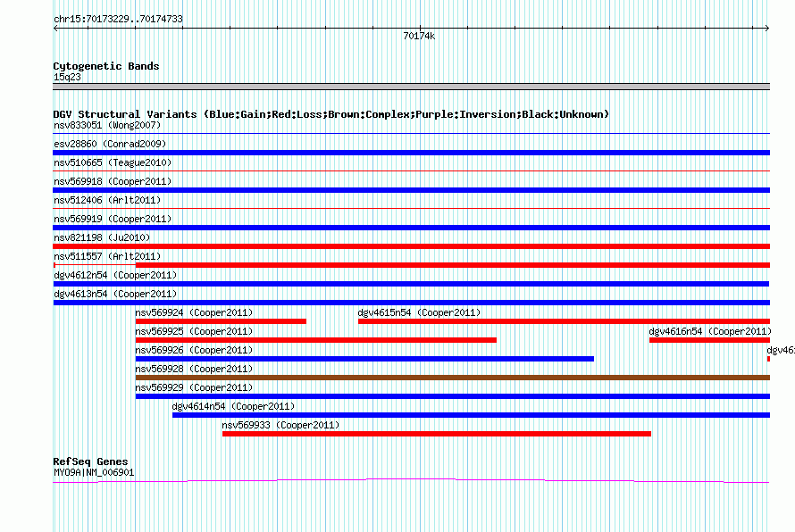Click the nsv569919 (Cooper2011) label
795x532 pixels.
113,219
